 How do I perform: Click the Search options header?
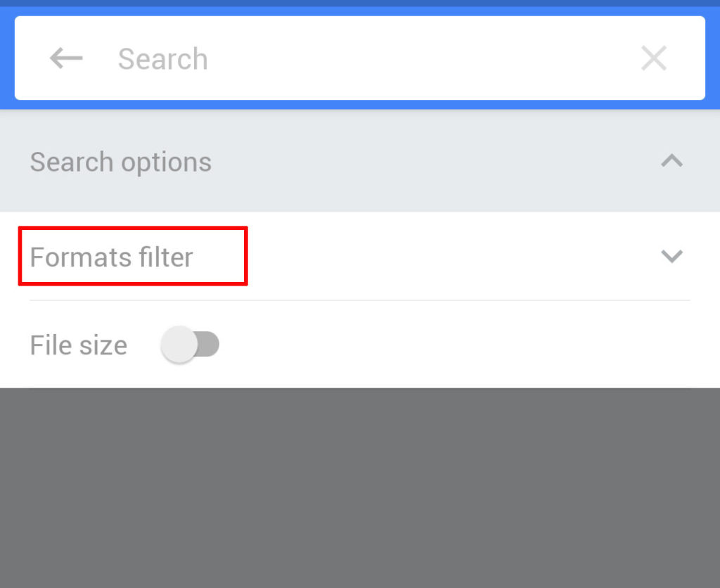pyautogui.click(x=120, y=161)
